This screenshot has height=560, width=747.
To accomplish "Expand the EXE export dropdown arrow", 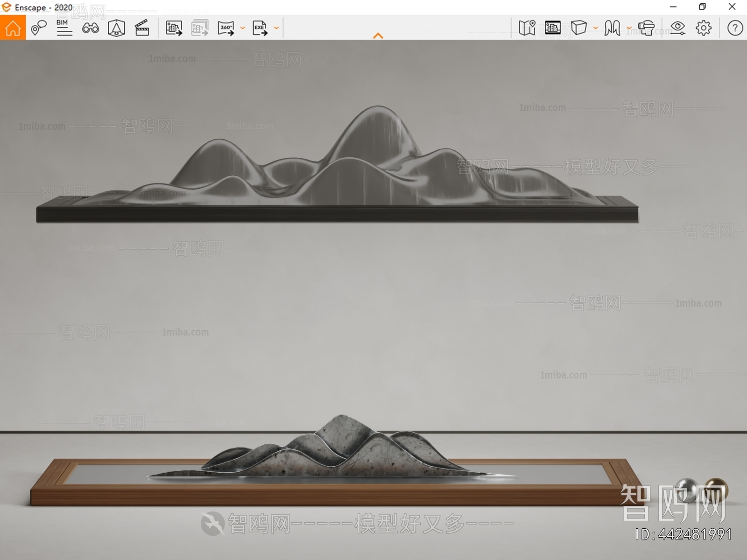I will (x=276, y=28).
